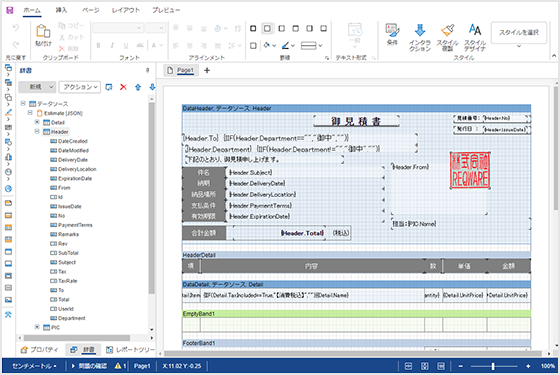Click the undo arrow icon
Screen dimensions: 560x375
click(x=16, y=28)
